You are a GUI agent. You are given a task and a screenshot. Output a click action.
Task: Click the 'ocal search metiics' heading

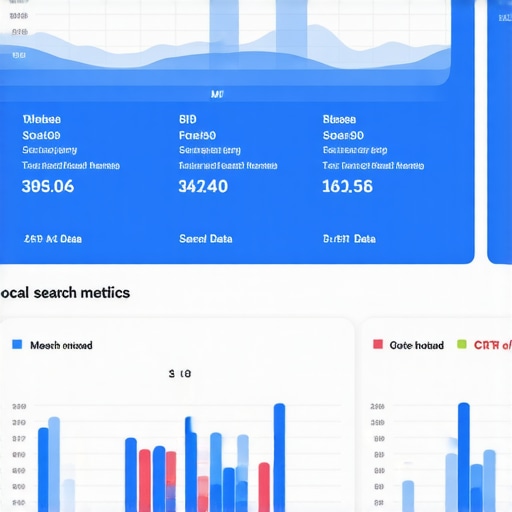tap(65, 293)
